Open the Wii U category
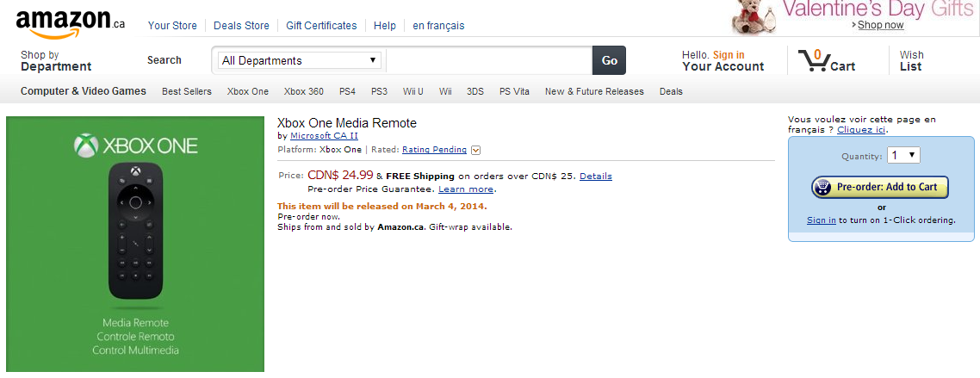The width and height of the screenshot is (980, 378). 413,91
